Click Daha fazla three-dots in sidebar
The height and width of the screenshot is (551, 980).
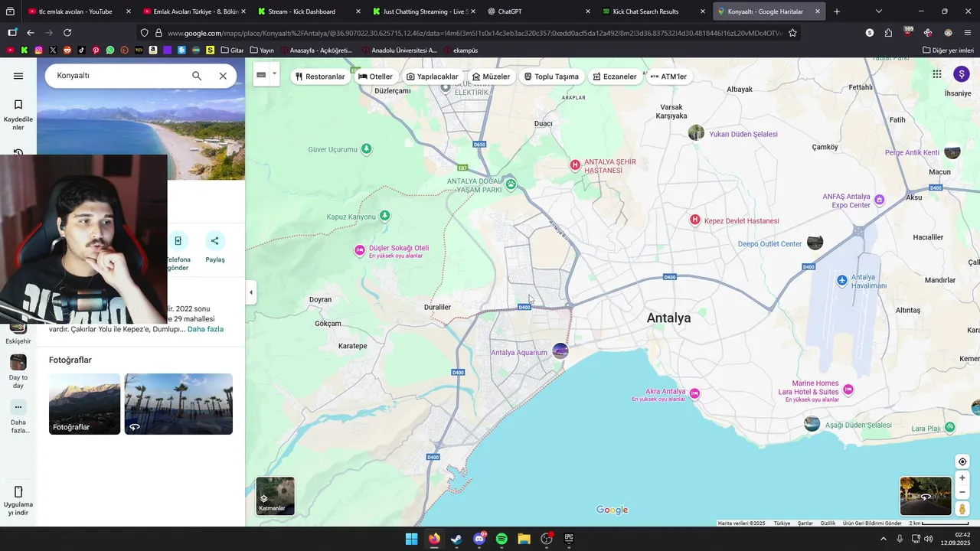pyautogui.click(x=18, y=407)
